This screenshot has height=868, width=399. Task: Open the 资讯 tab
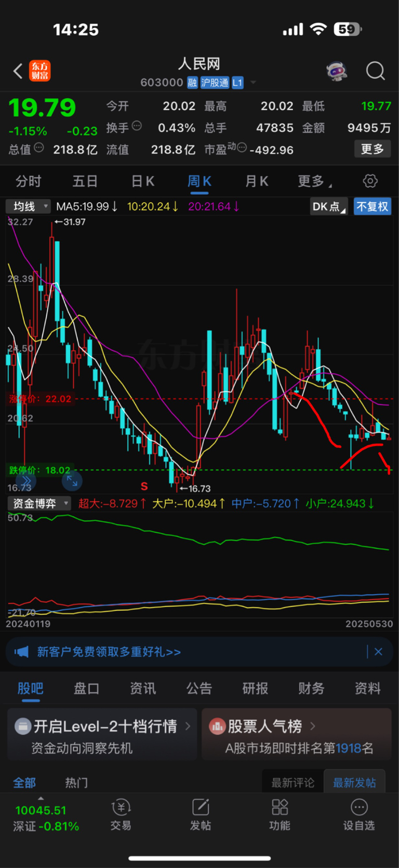(x=143, y=688)
